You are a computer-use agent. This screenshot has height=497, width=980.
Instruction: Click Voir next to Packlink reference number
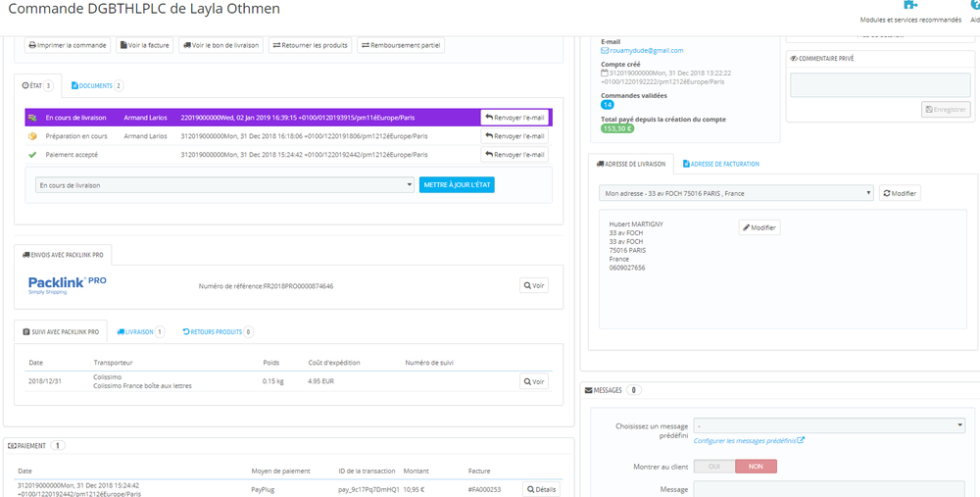pyautogui.click(x=534, y=285)
